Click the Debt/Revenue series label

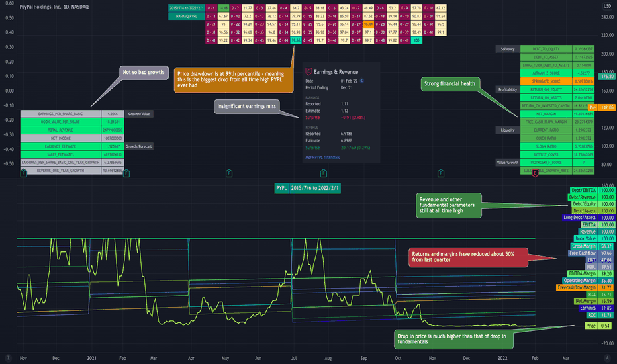pos(583,197)
